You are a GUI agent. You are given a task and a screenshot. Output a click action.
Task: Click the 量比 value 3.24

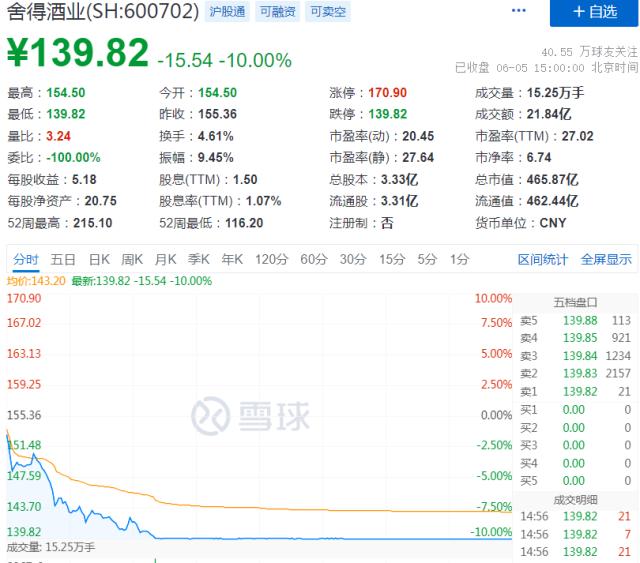pos(58,136)
